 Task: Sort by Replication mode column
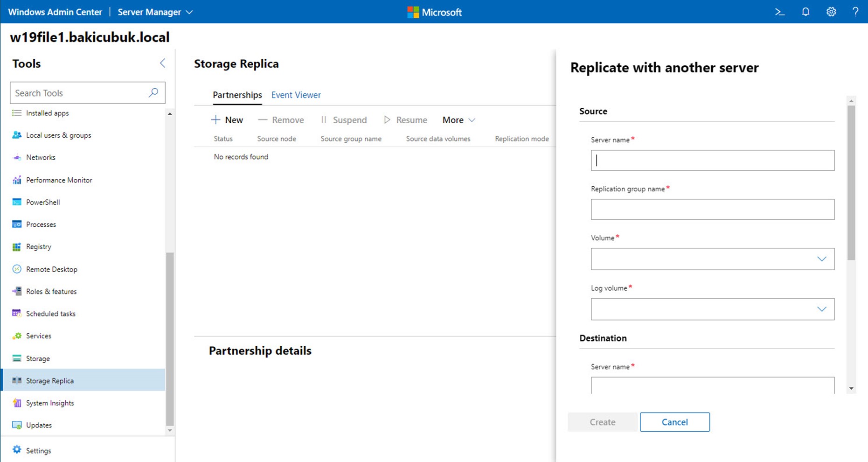click(522, 139)
